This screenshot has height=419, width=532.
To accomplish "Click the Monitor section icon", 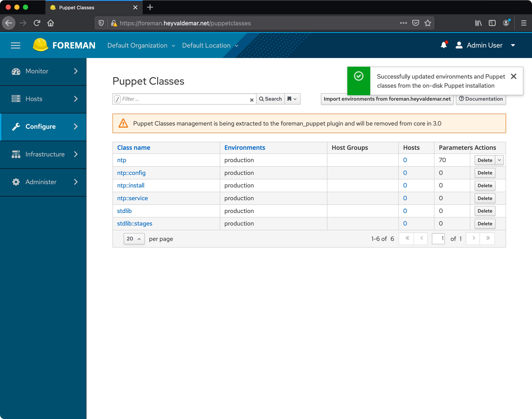I will (x=16, y=71).
